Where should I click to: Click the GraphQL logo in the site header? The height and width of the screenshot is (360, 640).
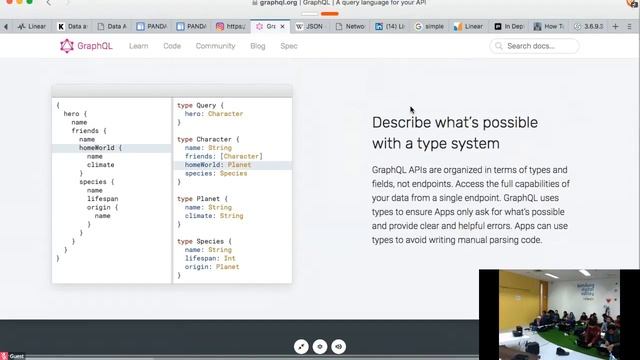86,46
